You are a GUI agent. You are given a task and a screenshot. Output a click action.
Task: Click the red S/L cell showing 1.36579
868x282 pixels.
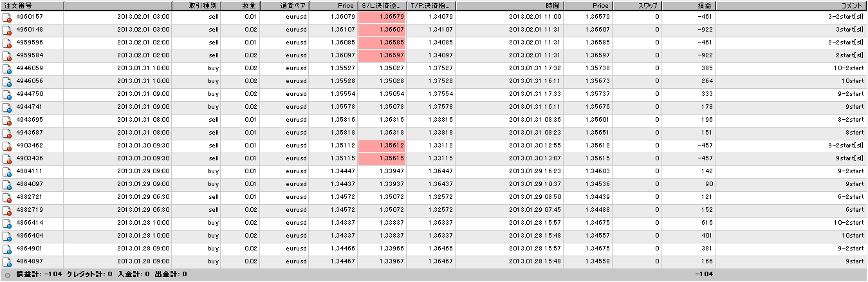coord(381,17)
